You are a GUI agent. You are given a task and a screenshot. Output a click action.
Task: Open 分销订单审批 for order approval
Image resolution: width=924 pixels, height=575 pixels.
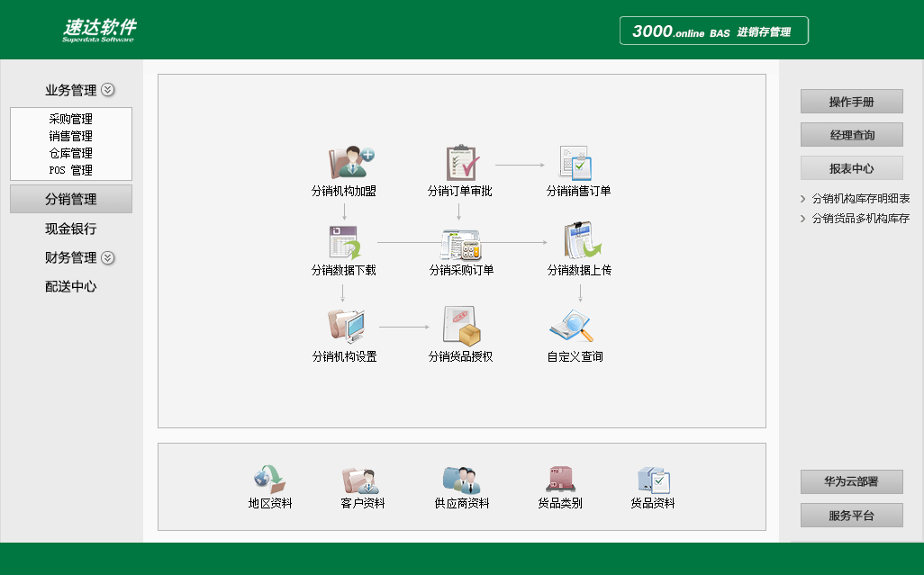[461, 160]
